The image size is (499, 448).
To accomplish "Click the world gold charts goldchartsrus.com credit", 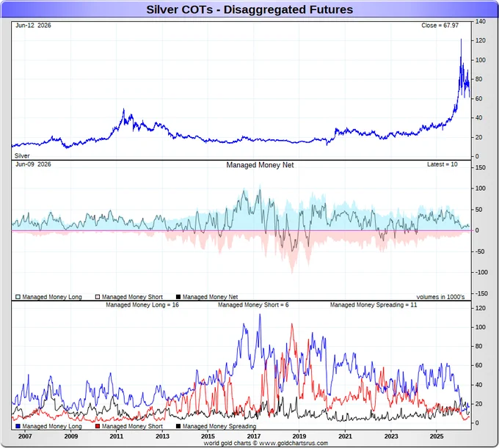I will coord(266,443).
